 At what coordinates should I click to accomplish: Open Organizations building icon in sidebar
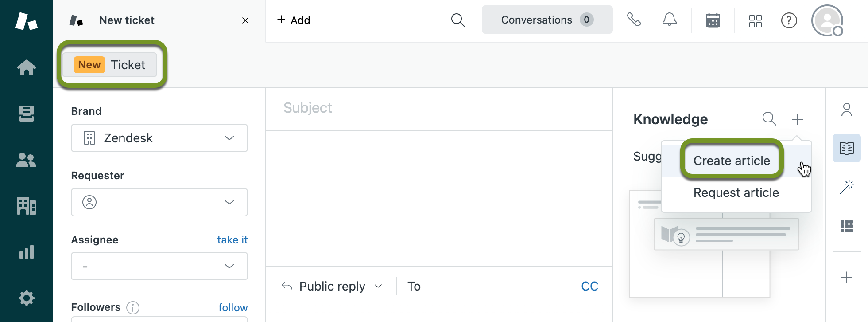pos(27,206)
